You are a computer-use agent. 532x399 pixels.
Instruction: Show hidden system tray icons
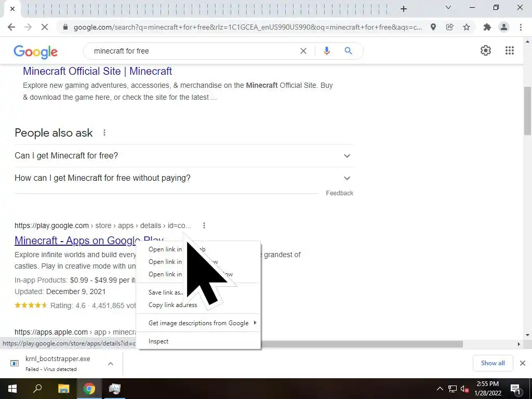click(440, 389)
